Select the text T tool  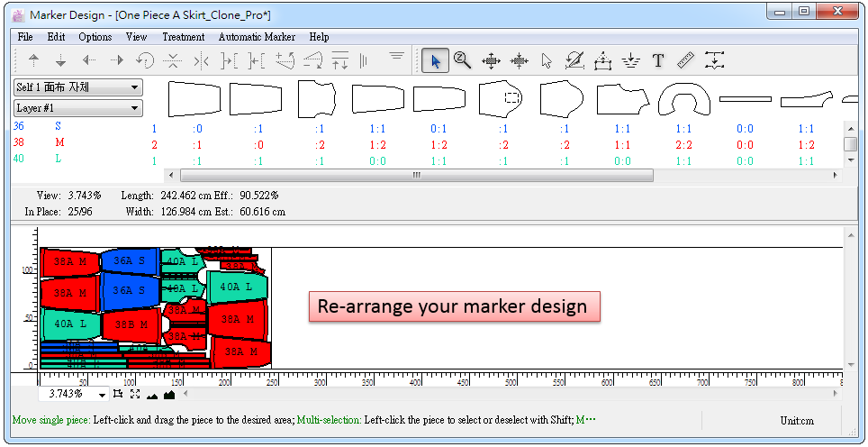(658, 61)
